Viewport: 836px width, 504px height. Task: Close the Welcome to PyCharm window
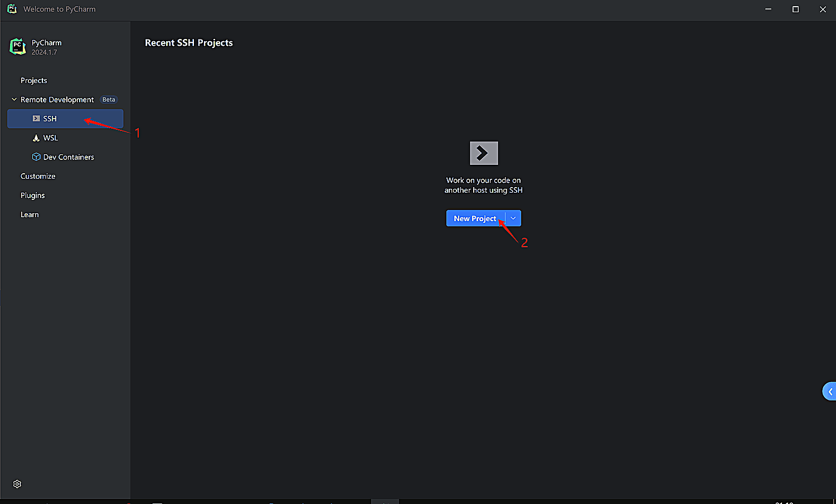823,9
